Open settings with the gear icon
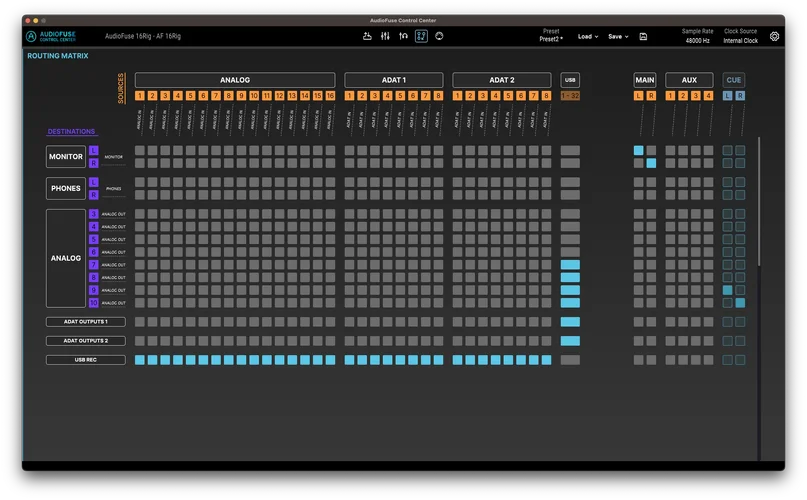The image size is (807, 500). coord(774,36)
